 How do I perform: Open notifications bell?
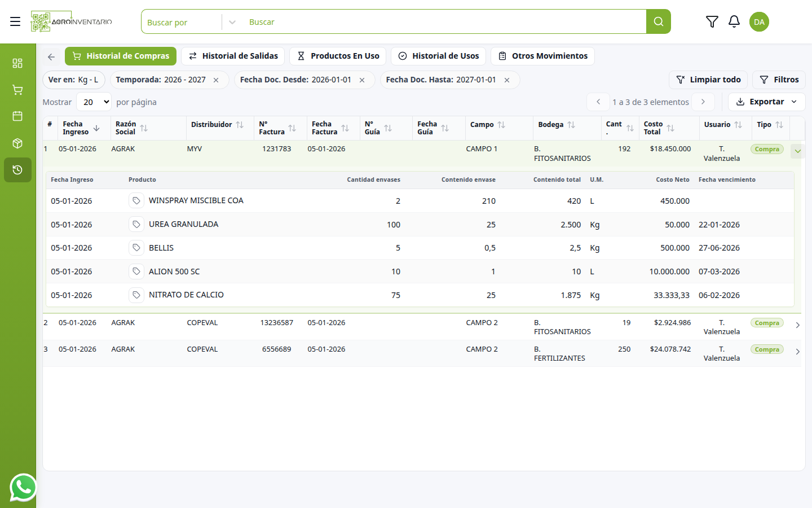click(734, 21)
